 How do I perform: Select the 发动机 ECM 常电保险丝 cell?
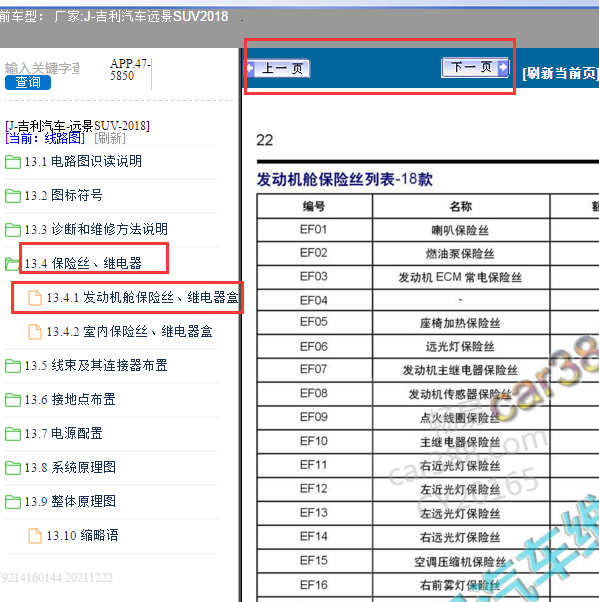pyautogui.click(x=460, y=277)
